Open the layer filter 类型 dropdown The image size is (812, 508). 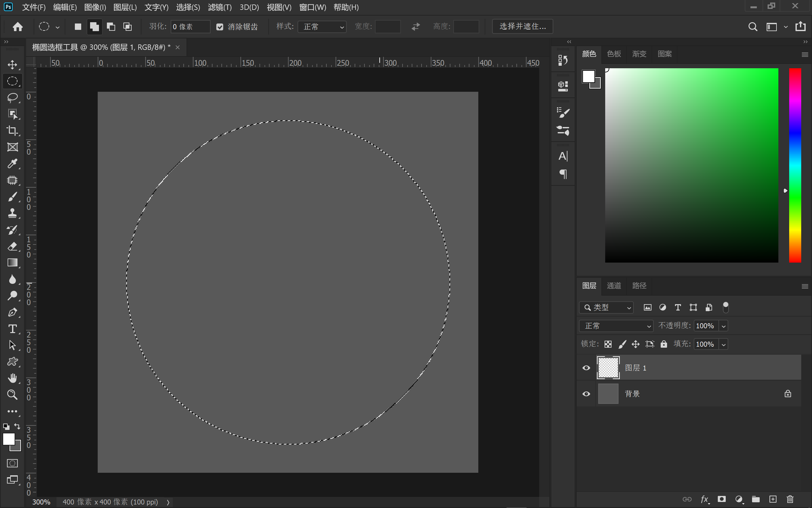(606, 307)
